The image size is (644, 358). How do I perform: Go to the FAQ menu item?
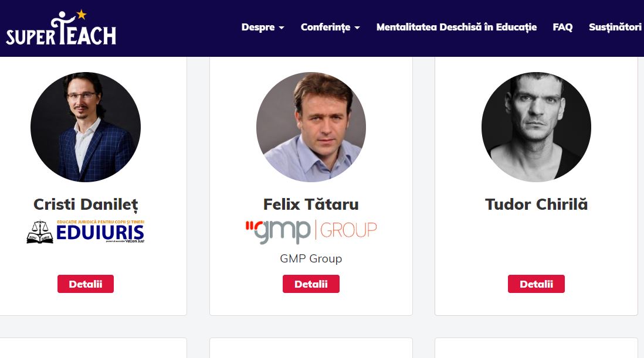point(562,27)
